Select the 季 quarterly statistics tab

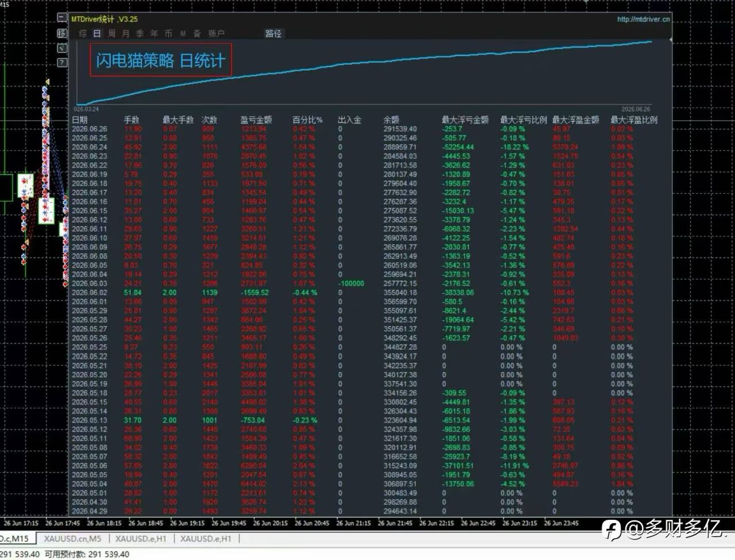[x=140, y=33]
